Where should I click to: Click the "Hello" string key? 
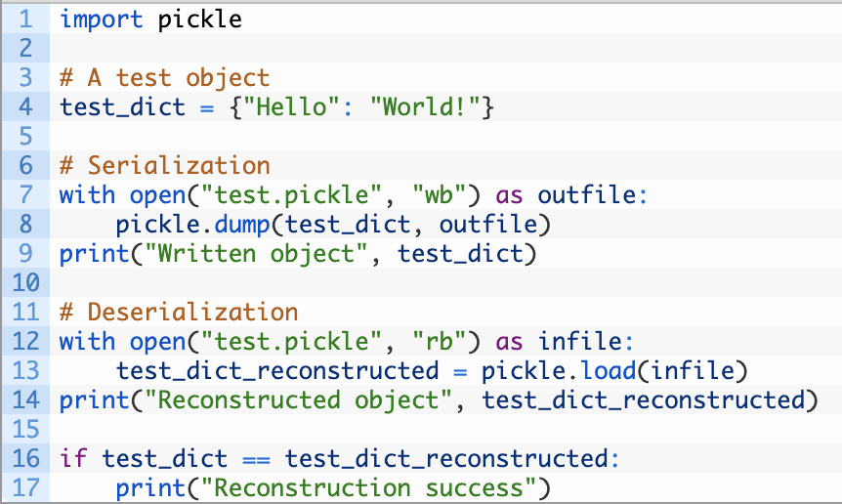(x=293, y=106)
